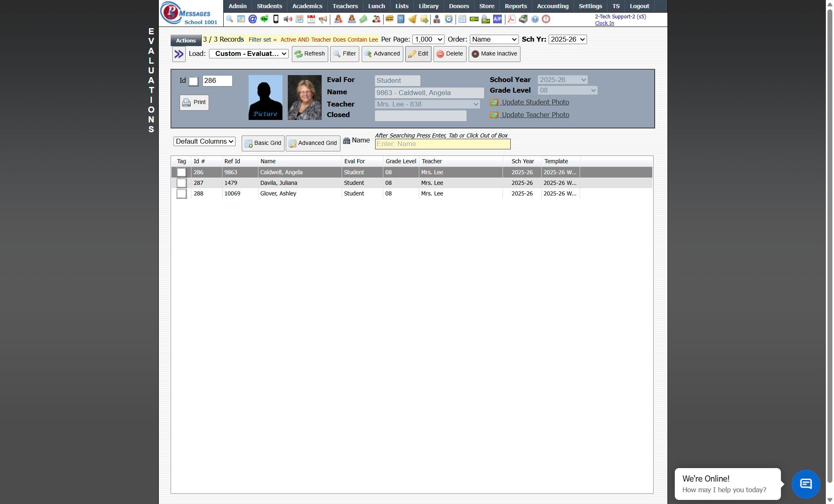
Task: Open the Per Page dropdown
Action: pos(428,40)
